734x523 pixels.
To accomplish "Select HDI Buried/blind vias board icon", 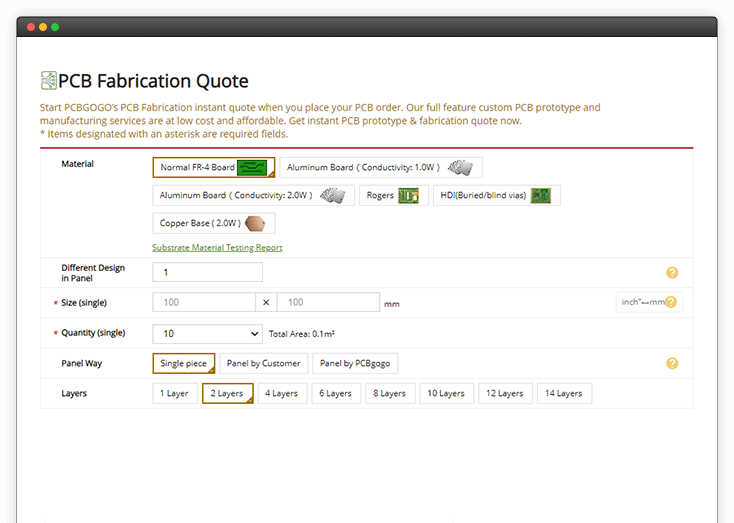I will (541, 196).
